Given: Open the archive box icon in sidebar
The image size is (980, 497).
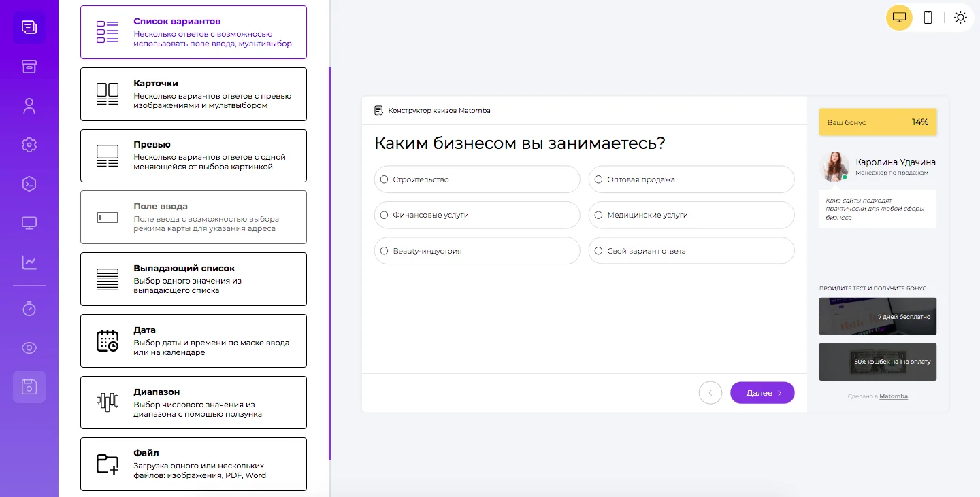Looking at the screenshot, I should pyautogui.click(x=29, y=67).
